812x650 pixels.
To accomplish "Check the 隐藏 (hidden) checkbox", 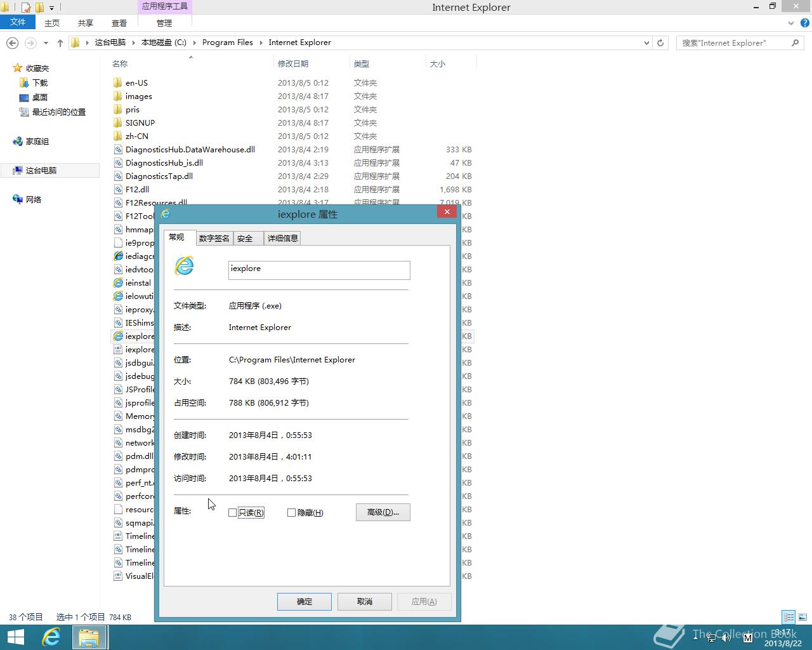I will point(291,512).
